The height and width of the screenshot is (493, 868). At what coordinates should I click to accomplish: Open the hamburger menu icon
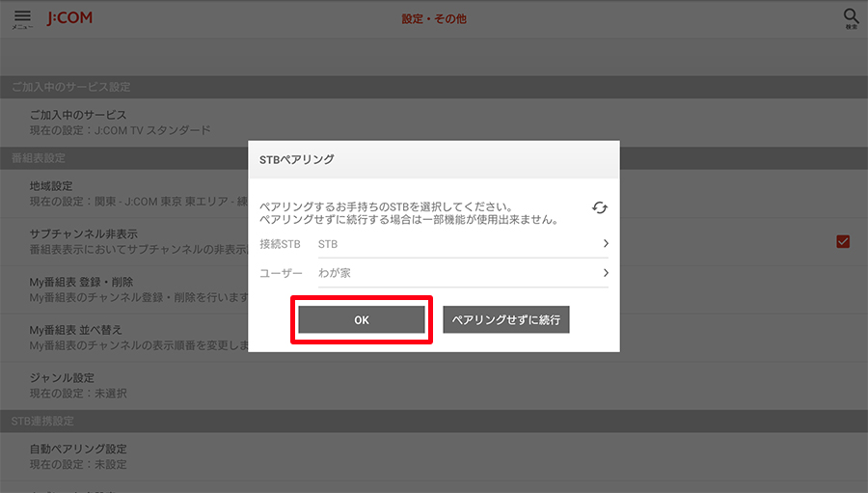(x=22, y=19)
